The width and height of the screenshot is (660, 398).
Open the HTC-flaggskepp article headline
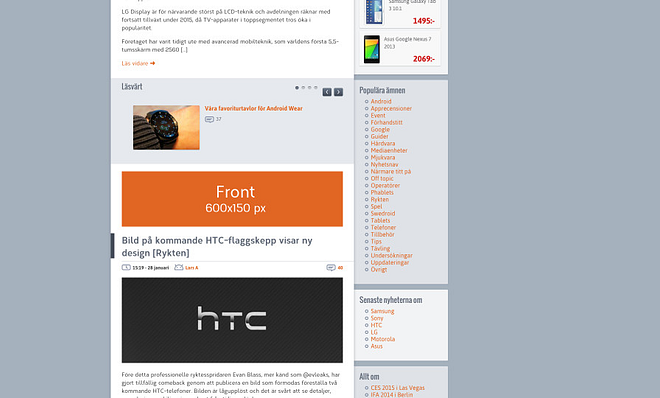[217, 247]
